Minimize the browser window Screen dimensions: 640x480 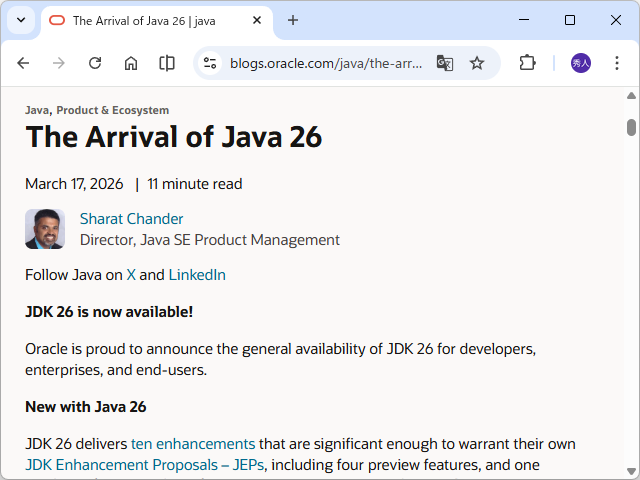[524, 20]
